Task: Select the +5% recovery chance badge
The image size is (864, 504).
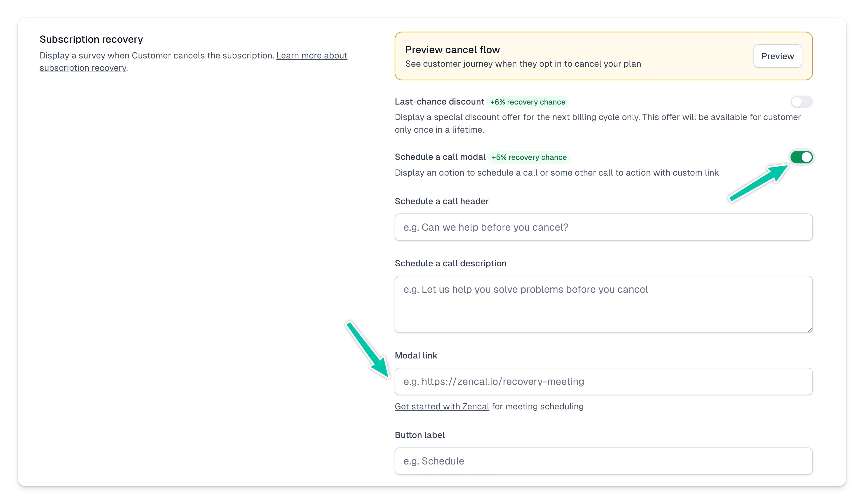Action: pyautogui.click(x=529, y=157)
